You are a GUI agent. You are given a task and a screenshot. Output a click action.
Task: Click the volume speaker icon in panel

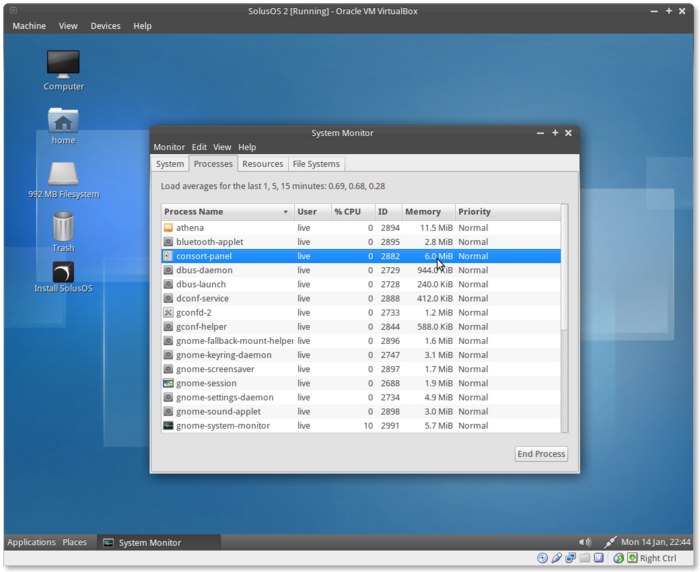[585, 542]
